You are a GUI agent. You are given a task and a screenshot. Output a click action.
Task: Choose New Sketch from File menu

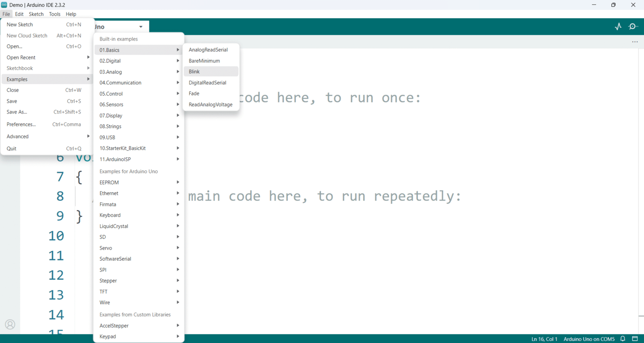(x=47, y=25)
